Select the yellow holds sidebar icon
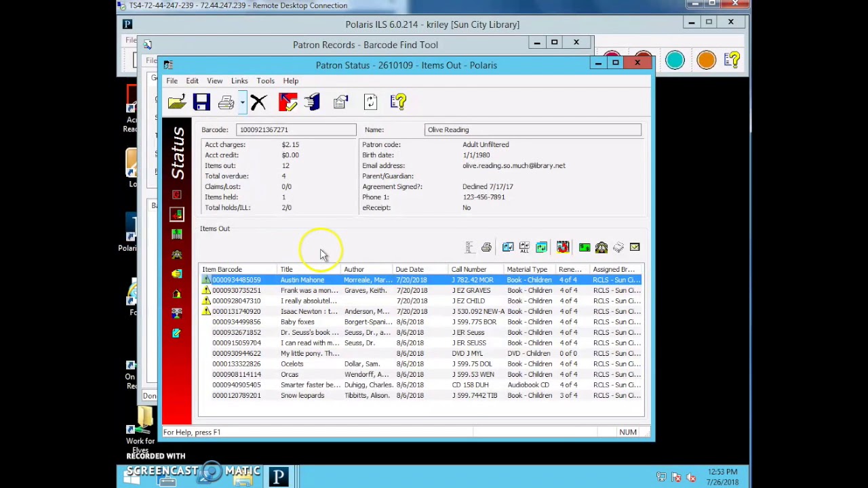The height and width of the screenshot is (488, 868). (x=176, y=274)
